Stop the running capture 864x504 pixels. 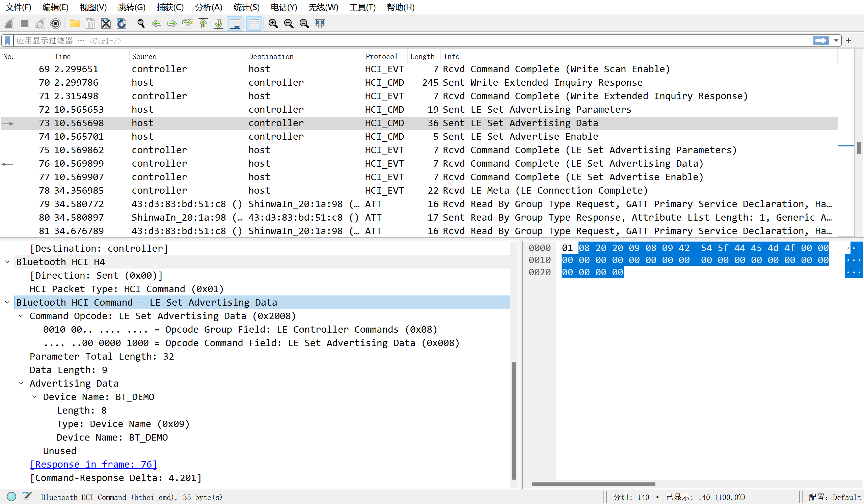point(24,23)
